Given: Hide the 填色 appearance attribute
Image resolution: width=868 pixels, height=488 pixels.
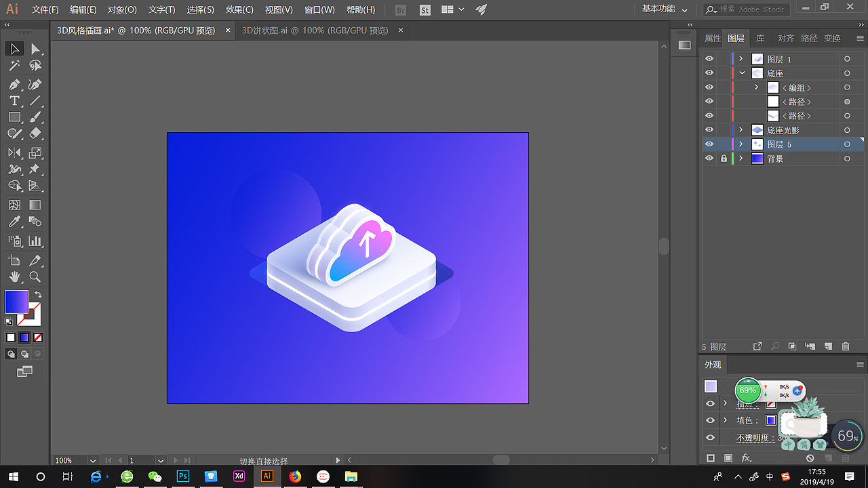Looking at the screenshot, I should (x=710, y=420).
